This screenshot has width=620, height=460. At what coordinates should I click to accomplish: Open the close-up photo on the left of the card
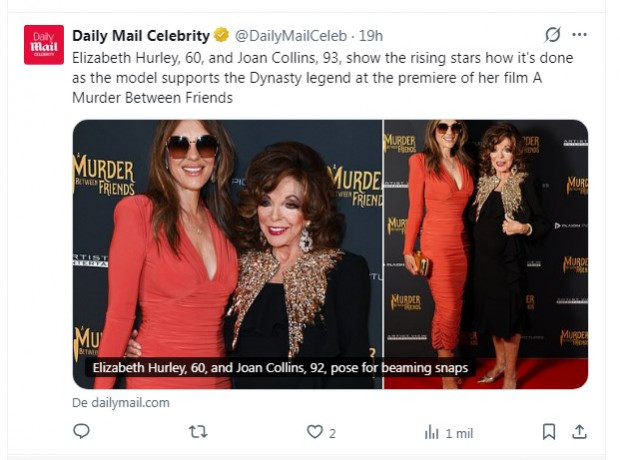(x=227, y=254)
